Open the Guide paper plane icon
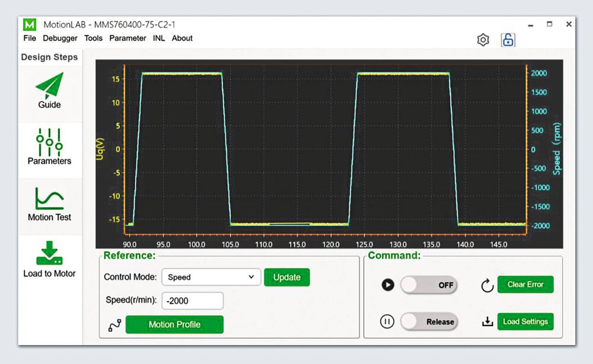593x364 pixels. tap(49, 86)
